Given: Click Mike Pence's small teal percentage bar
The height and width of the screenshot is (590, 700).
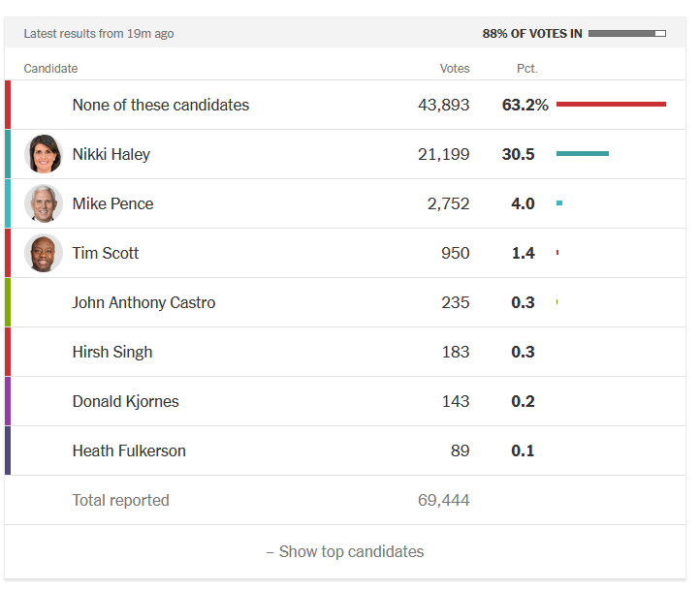Looking at the screenshot, I should [x=559, y=203].
